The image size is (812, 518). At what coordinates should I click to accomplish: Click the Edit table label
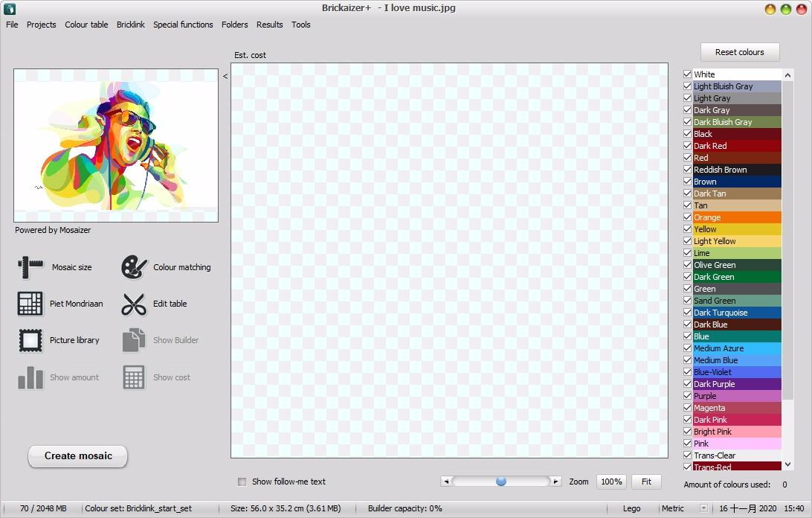(170, 304)
